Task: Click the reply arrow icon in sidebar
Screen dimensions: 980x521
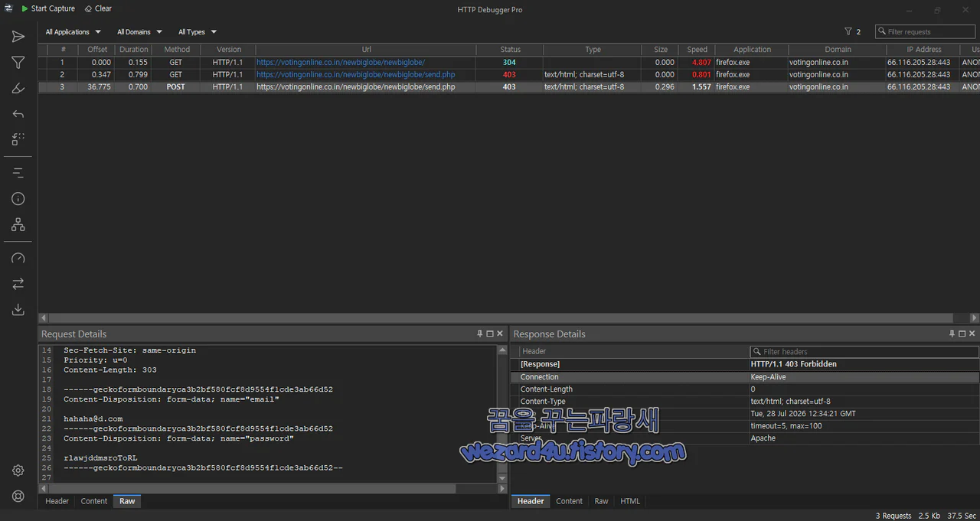Action: click(x=18, y=114)
